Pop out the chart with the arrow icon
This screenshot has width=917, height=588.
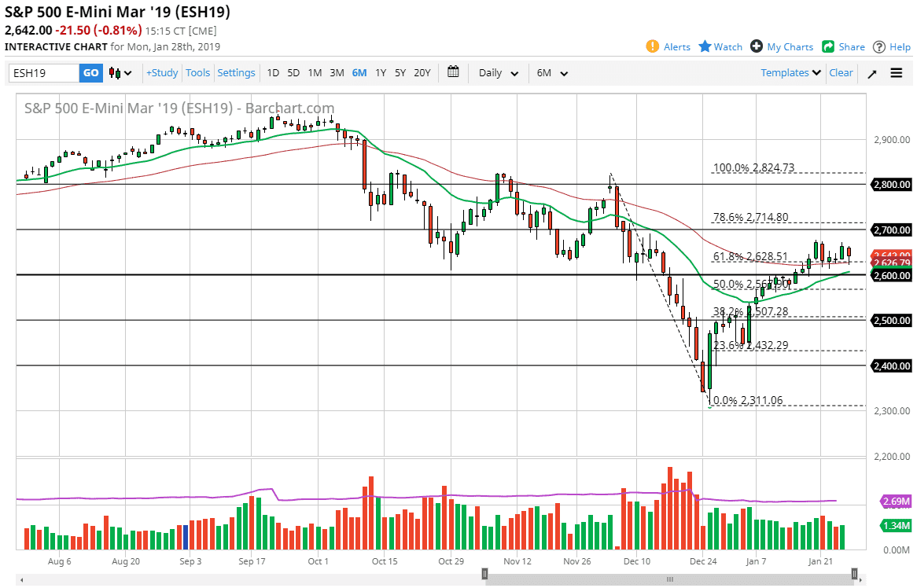(x=871, y=72)
